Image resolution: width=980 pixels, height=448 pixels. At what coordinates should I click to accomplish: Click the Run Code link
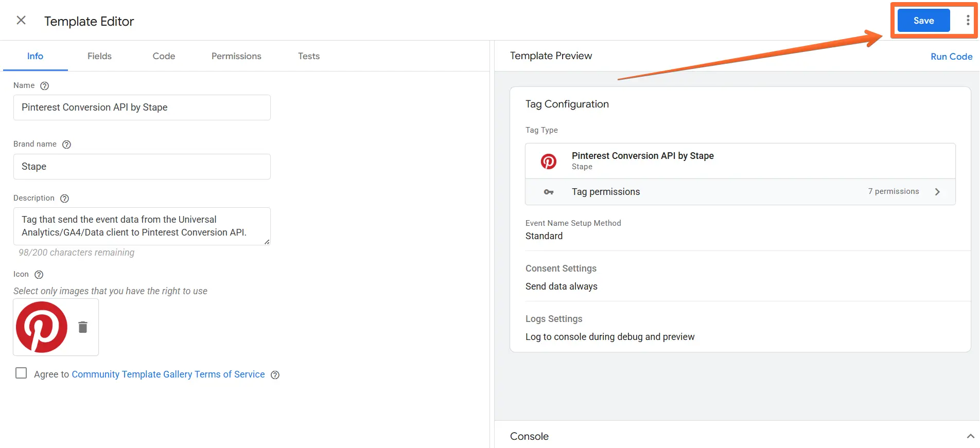pos(951,57)
